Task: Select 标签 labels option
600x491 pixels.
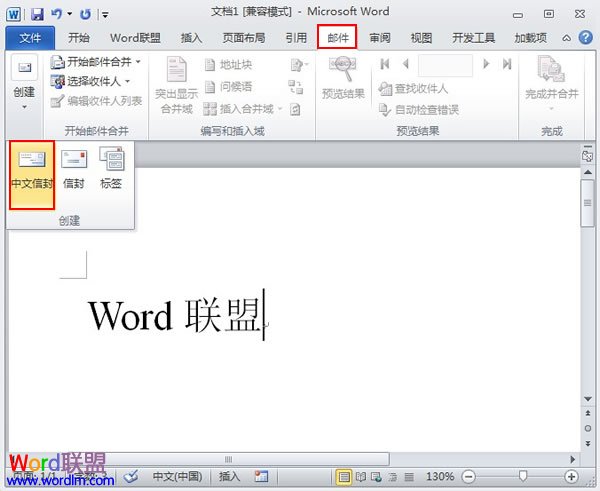Action: pos(111,168)
